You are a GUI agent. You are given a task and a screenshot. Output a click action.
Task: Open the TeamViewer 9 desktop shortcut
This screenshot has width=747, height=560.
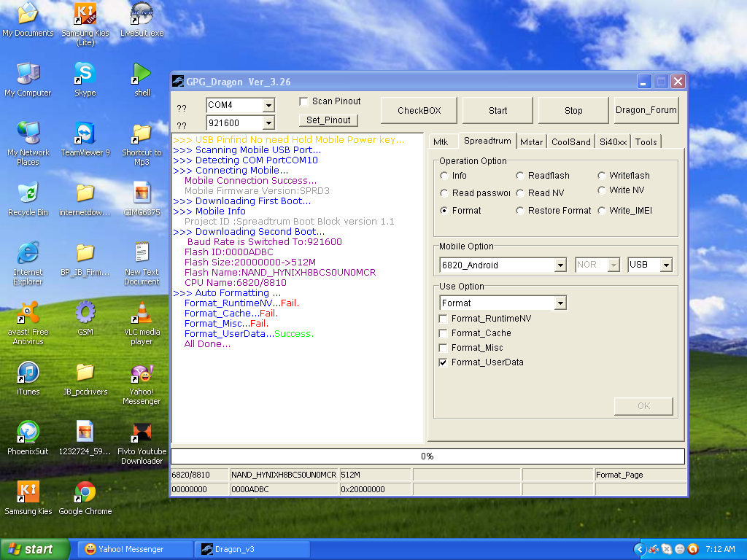point(85,133)
